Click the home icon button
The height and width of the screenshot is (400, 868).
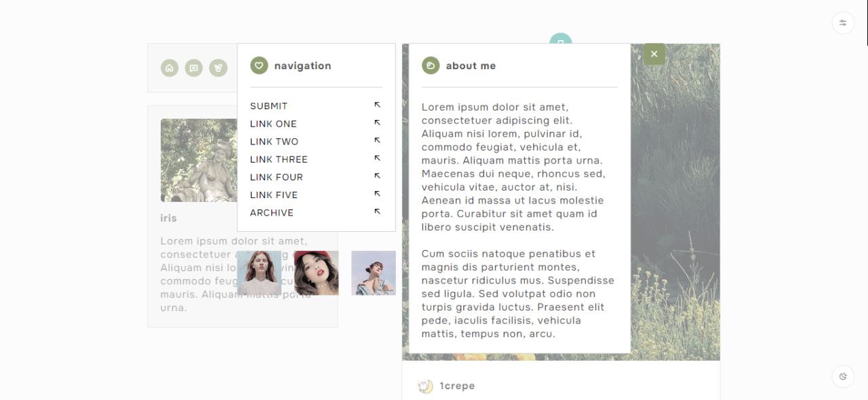point(170,68)
